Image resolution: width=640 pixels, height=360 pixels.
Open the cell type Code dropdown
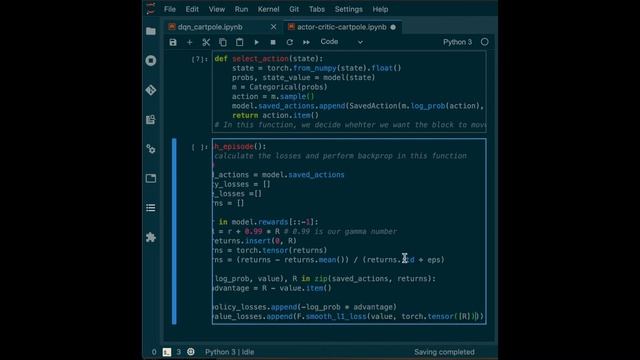341,42
